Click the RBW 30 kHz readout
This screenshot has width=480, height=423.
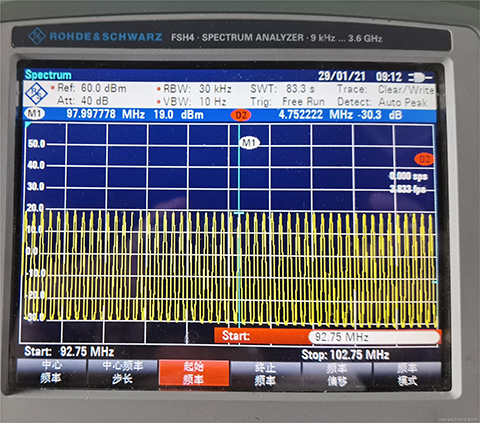(195, 89)
